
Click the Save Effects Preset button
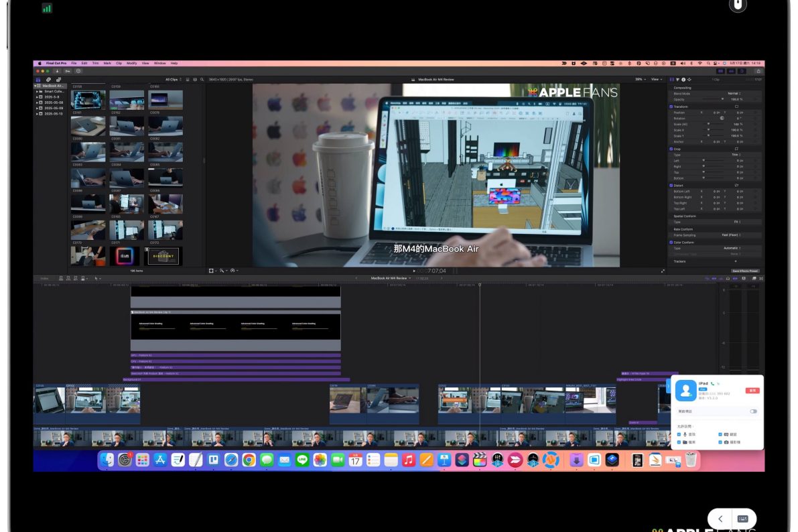744,271
